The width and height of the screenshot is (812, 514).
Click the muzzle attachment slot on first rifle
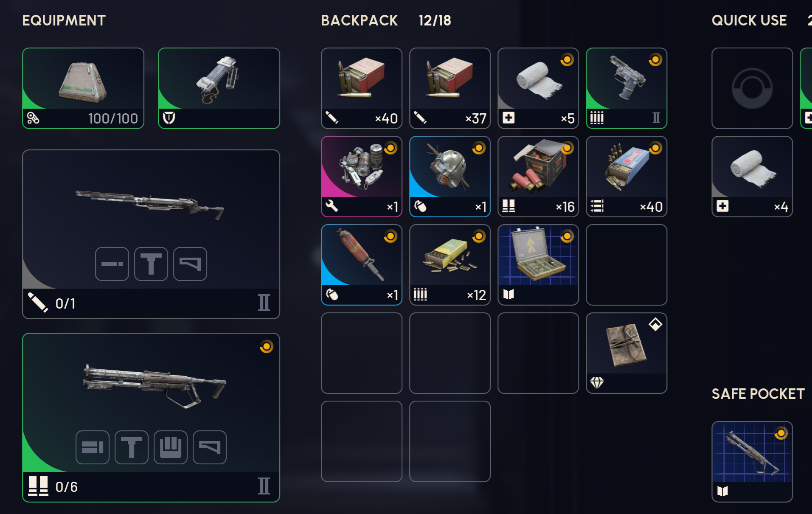click(x=112, y=264)
